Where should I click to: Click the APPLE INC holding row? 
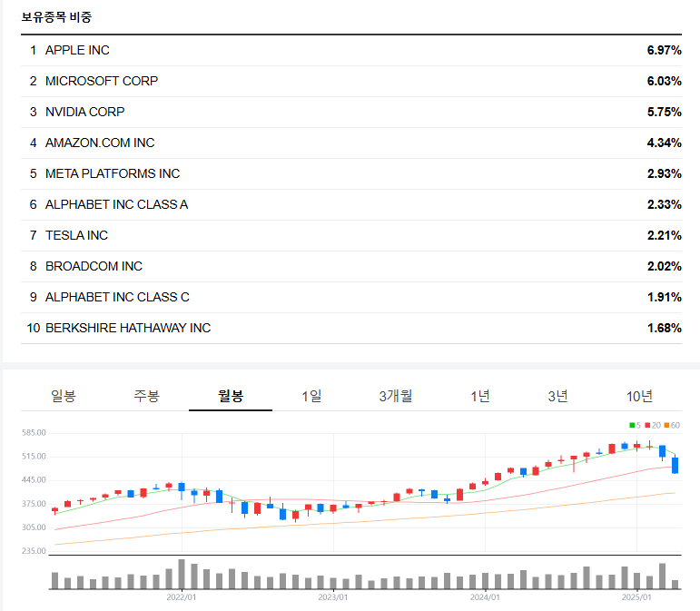351,51
